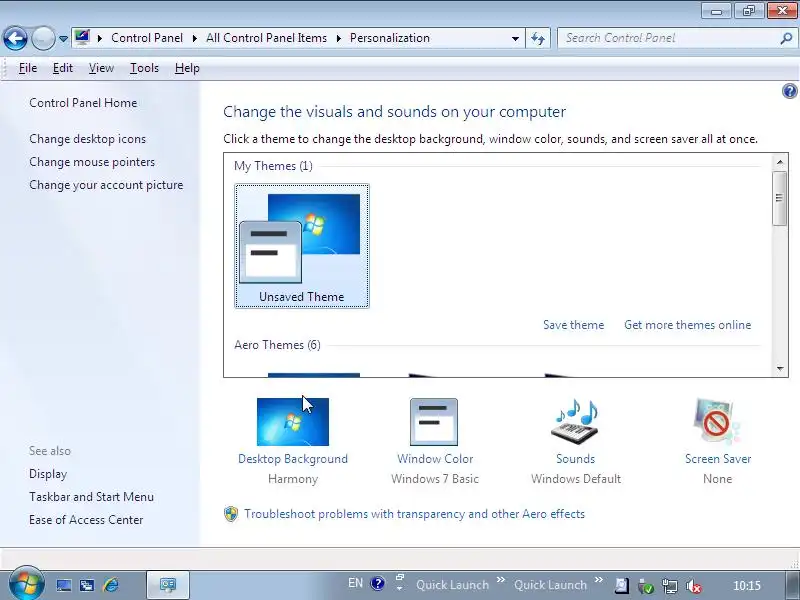Open Ease of Access Center link
Viewport: 800px width, 600px height.
click(86, 520)
